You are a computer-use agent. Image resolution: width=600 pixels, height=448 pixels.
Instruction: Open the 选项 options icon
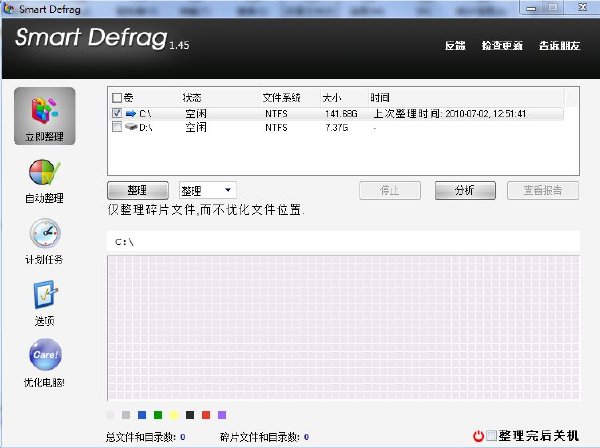45,295
